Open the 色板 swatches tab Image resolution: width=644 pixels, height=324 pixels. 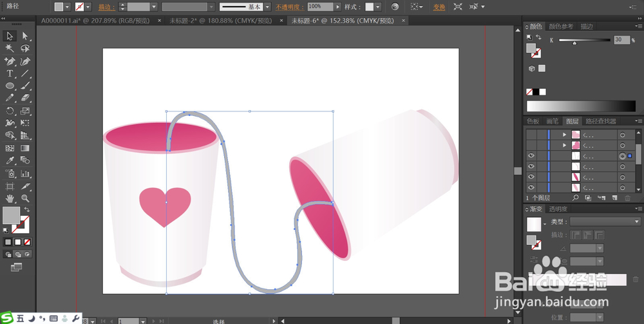[x=533, y=121]
